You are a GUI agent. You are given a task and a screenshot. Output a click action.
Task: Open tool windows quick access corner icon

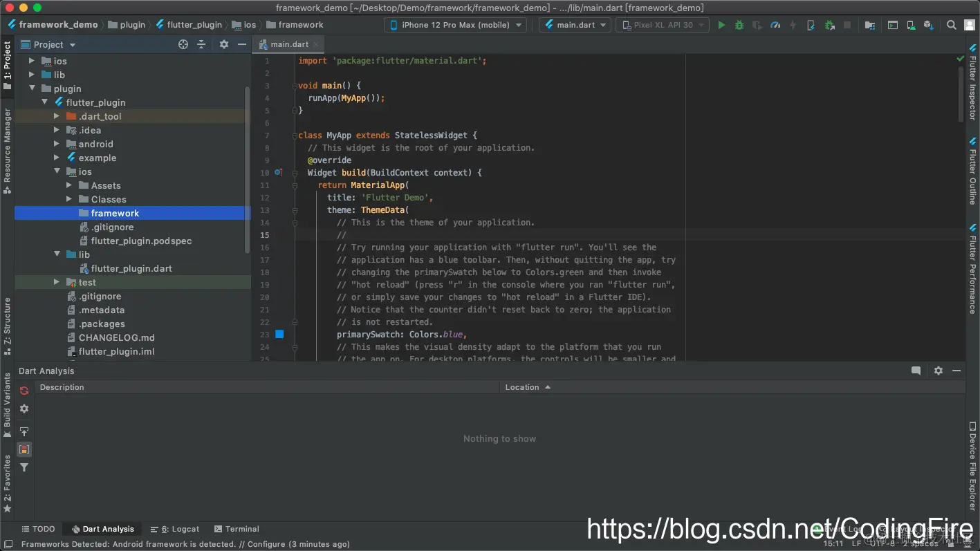coord(8,544)
